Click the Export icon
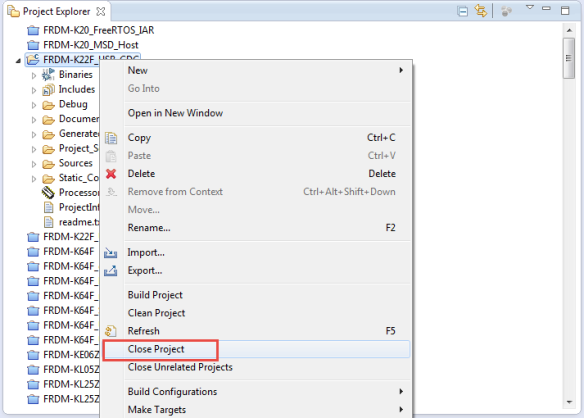 (111, 271)
